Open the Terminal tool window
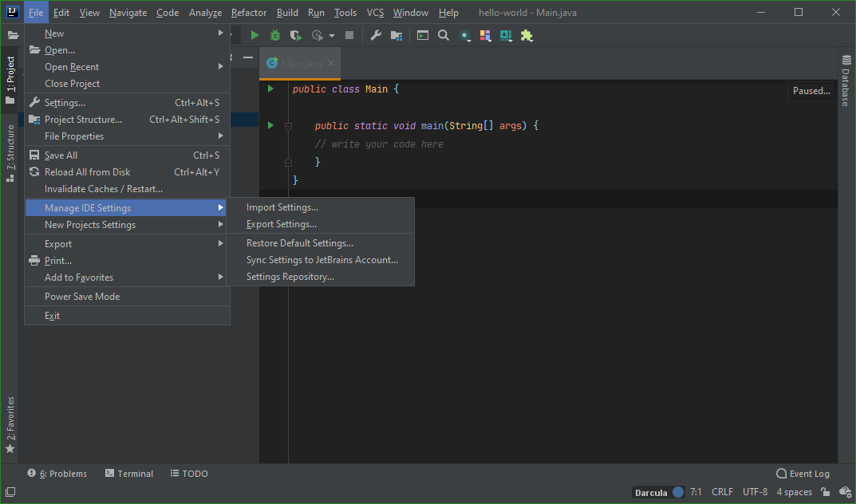This screenshot has height=504, width=856. click(128, 473)
